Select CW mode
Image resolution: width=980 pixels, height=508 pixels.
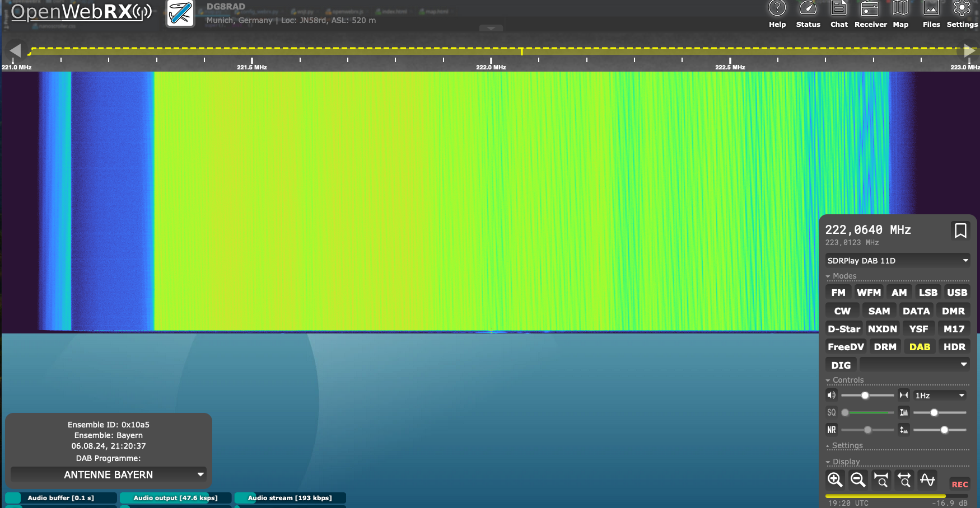(x=842, y=311)
